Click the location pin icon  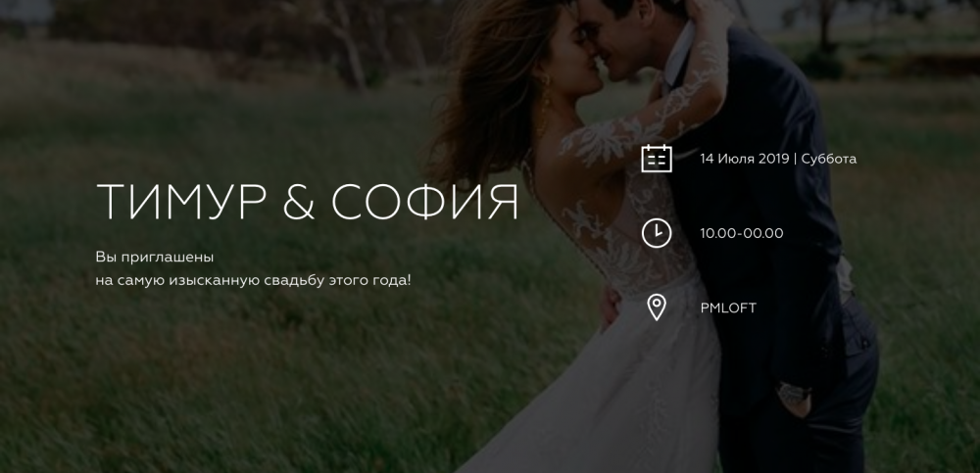point(657,307)
